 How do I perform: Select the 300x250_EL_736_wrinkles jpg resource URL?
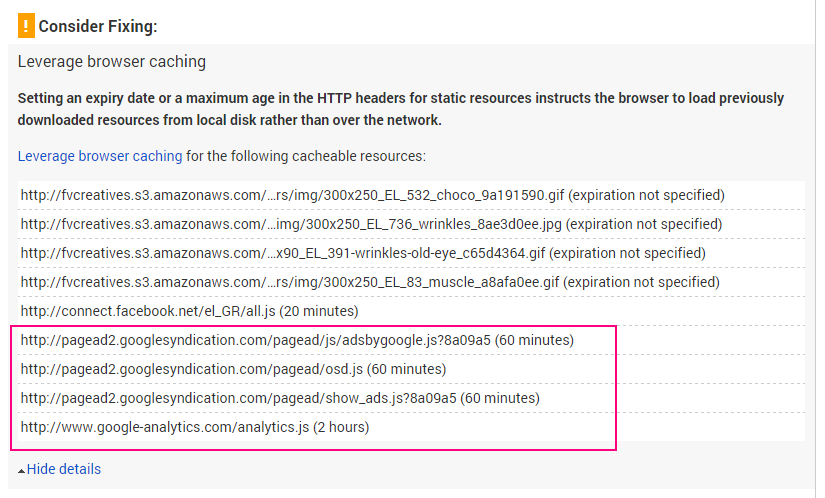291,224
